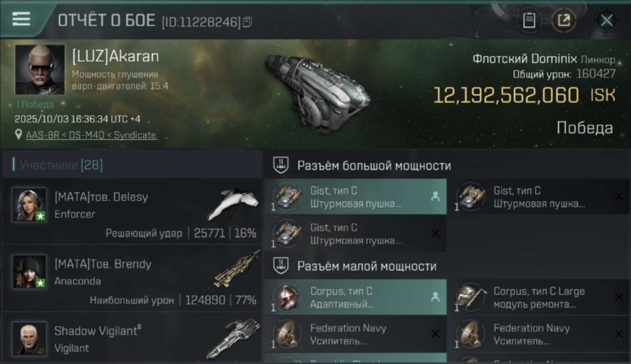The width and height of the screenshot is (631, 364).
Task: Copy the battle report ID
Action: pos(248,22)
